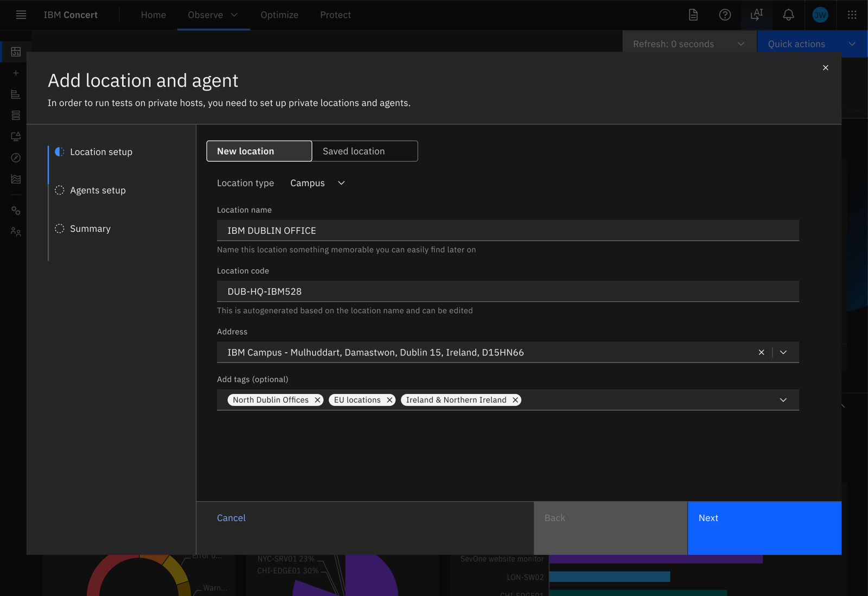This screenshot has height=596, width=868.
Task: Close the Add location and agent dialog
Action: coord(826,68)
